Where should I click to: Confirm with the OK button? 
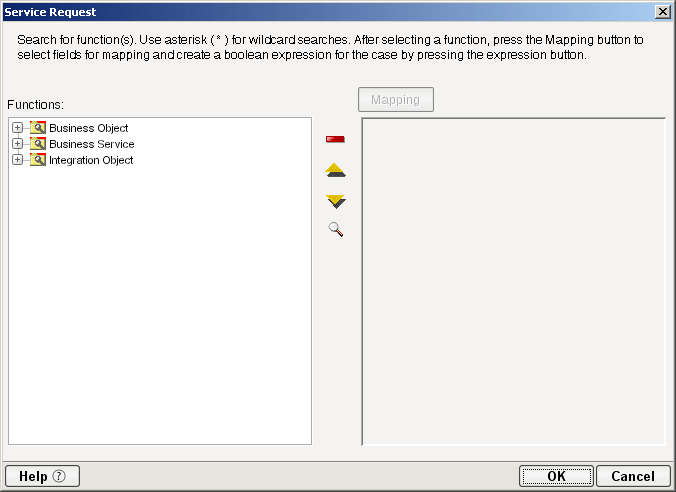(x=556, y=476)
